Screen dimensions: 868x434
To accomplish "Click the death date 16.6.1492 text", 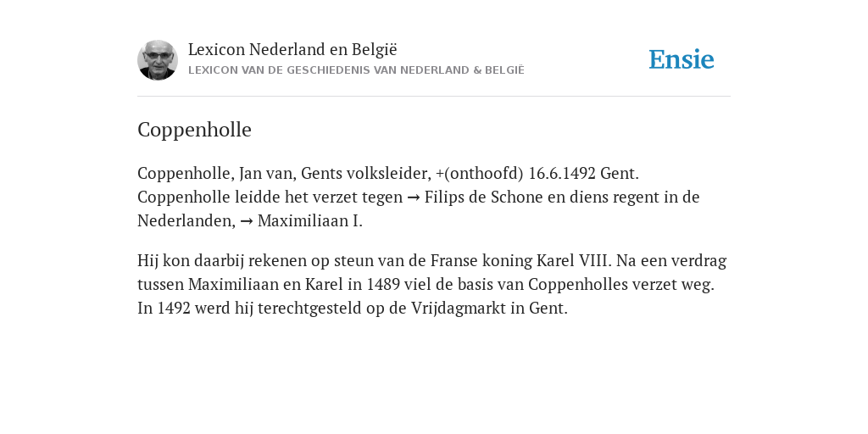I will pos(562,173).
